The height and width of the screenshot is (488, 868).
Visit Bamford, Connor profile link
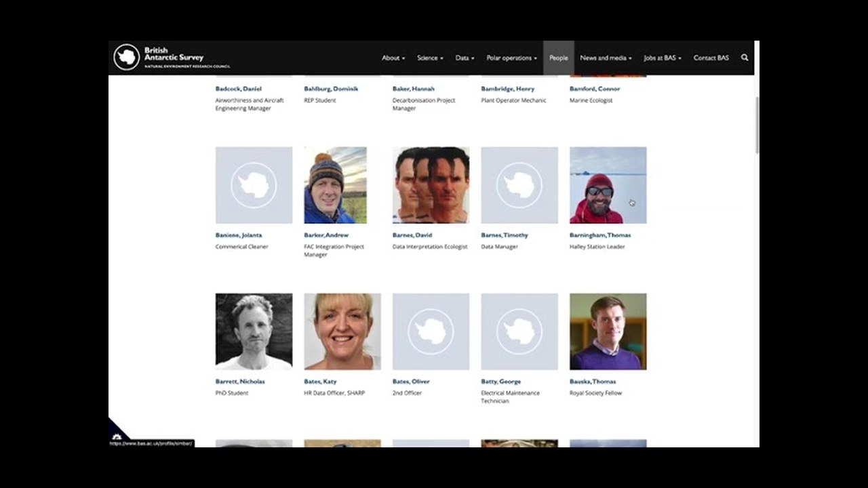pyautogui.click(x=595, y=89)
